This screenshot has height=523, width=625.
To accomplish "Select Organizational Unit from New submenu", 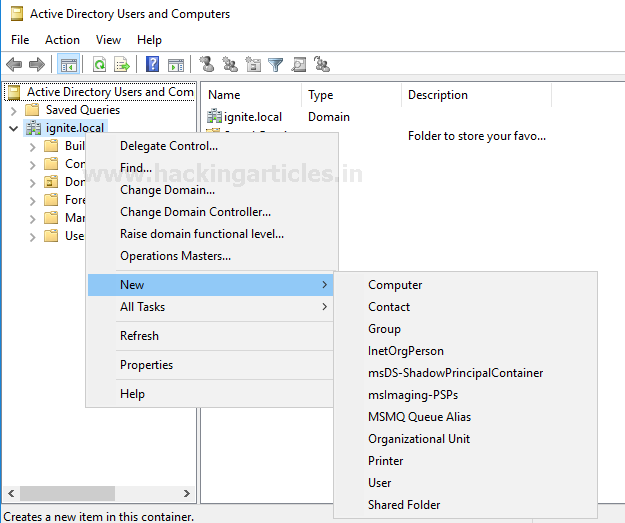I will [418, 439].
